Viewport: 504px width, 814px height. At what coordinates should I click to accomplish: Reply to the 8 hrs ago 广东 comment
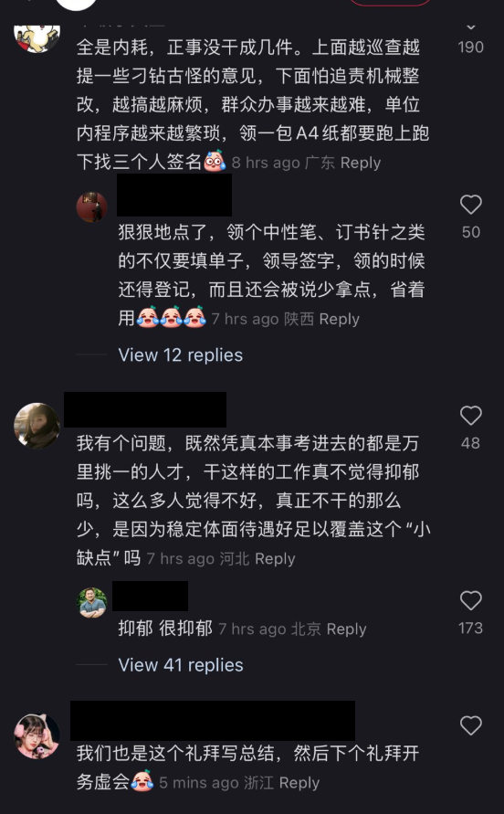coord(361,163)
